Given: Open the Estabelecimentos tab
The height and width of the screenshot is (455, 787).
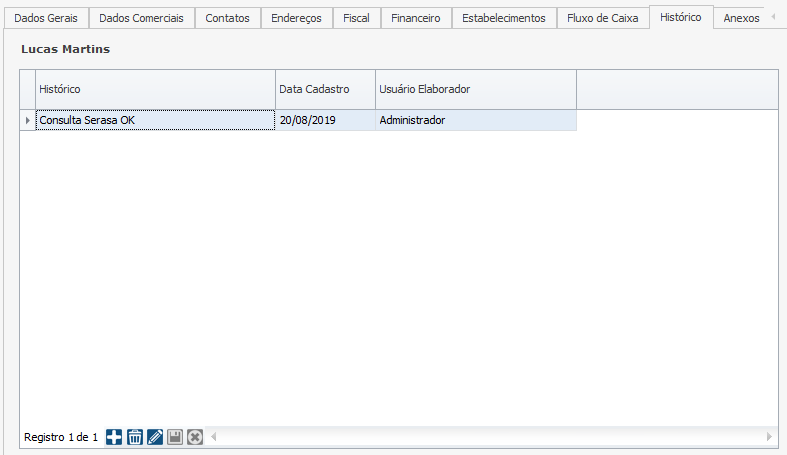Looking at the screenshot, I should [x=503, y=18].
